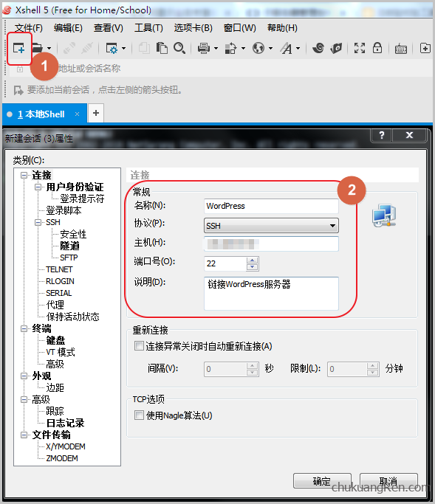Select 隧道 in the category tree
The height and width of the screenshot is (504, 435).
pos(69,246)
